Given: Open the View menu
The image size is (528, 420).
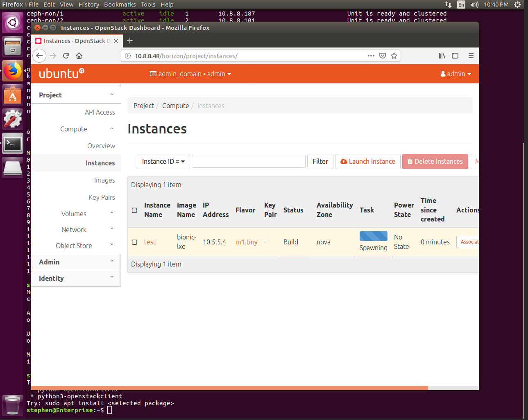Looking at the screenshot, I should (67, 5).
